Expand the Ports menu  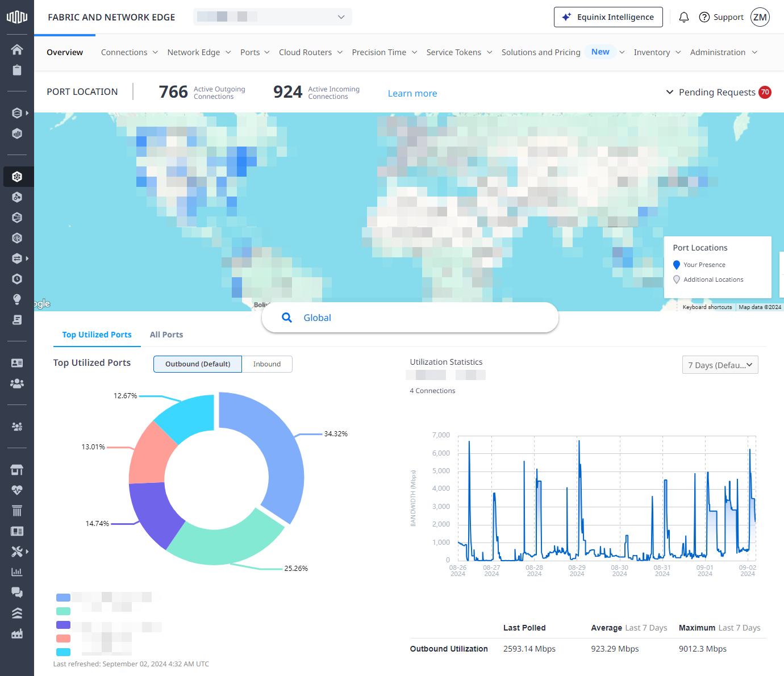[x=255, y=52]
